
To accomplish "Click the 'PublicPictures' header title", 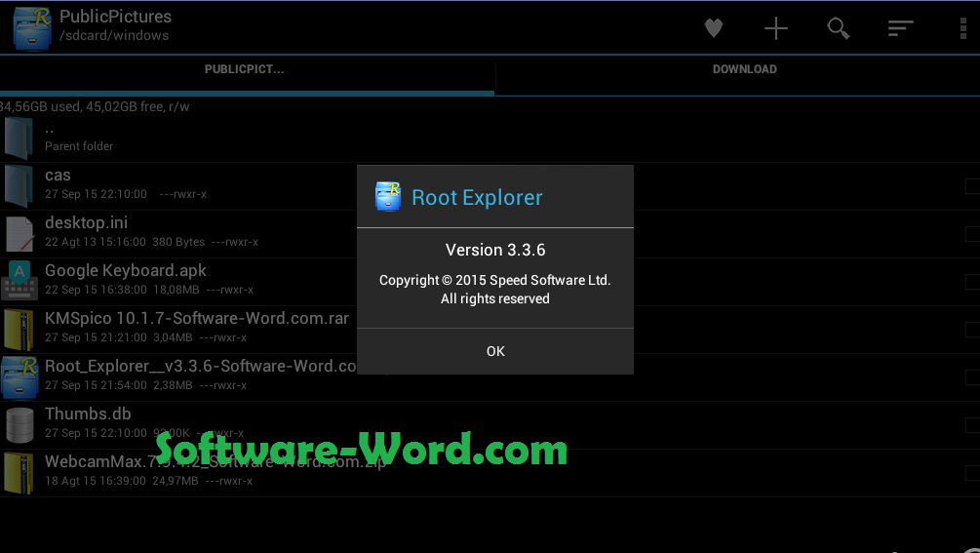I will 116,17.
